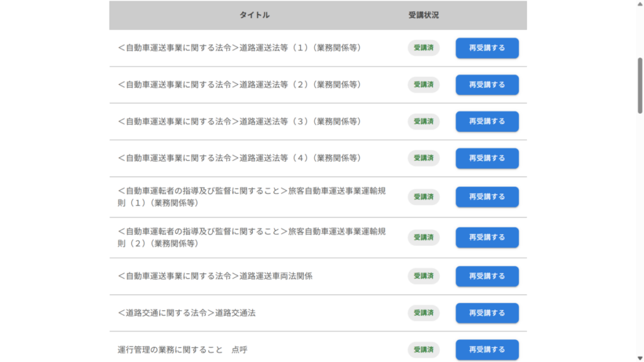The image size is (644, 362).
Task: Retake 旅客自動車運送事業運輸規則（2）course
Action: click(487, 237)
